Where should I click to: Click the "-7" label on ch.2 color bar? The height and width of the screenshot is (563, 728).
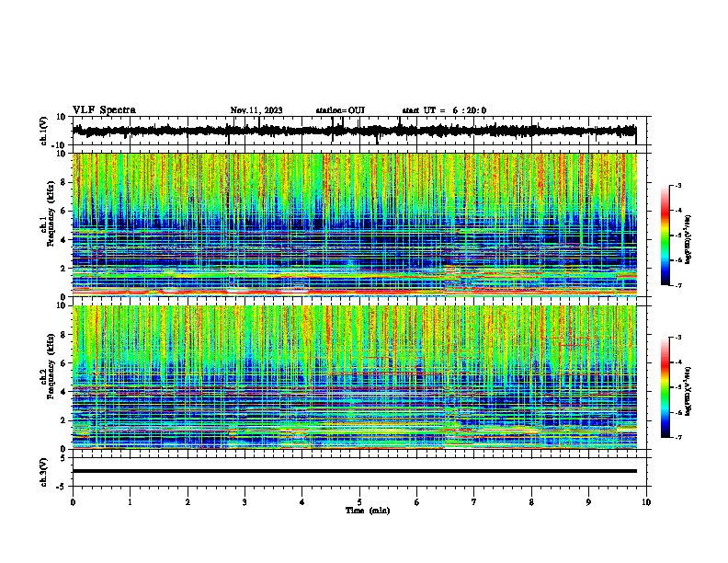[x=677, y=437]
